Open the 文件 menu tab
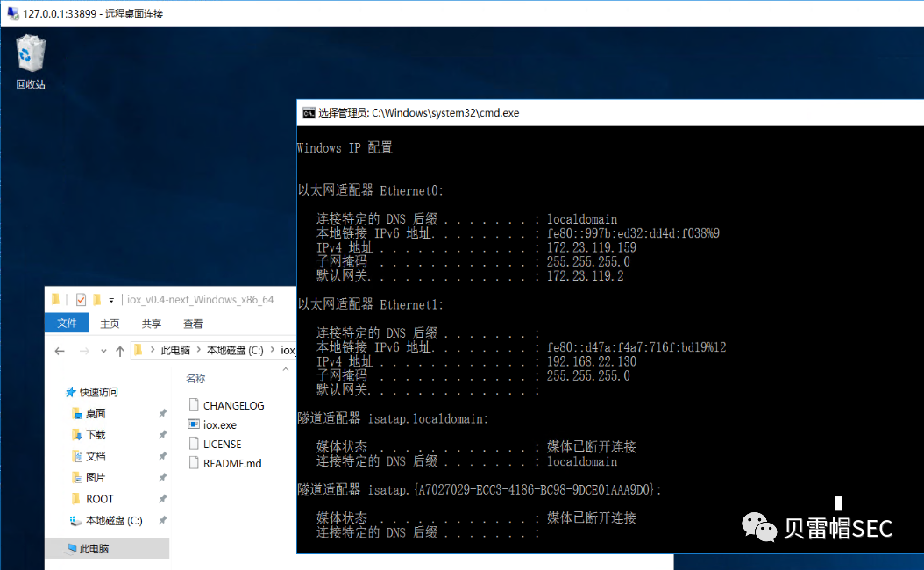924x570 pixels. (67, 324)
